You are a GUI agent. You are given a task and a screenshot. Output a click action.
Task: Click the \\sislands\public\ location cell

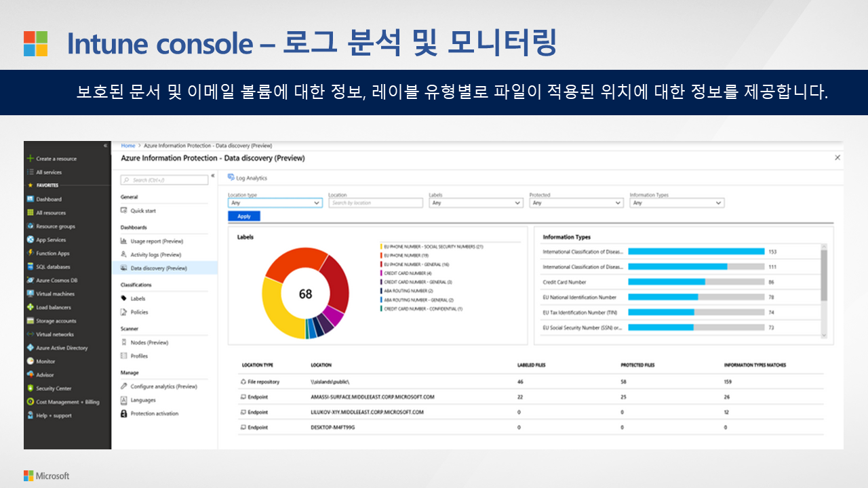pyautogui.click(x=330, y=382)
